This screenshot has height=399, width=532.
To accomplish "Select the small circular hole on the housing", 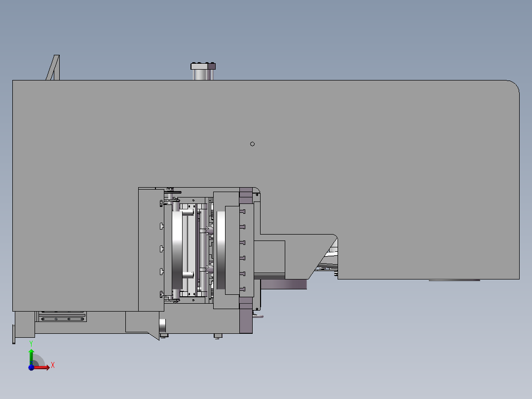I will [x=252, y=144].
